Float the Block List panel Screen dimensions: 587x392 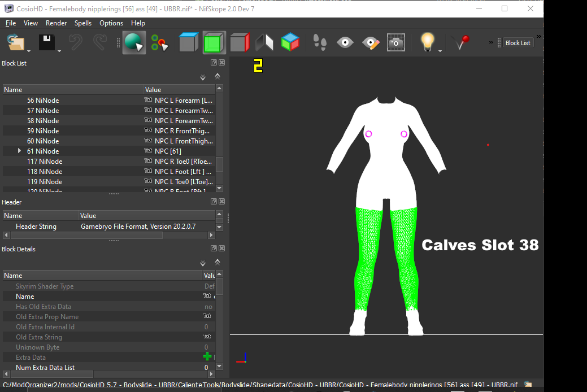pyautogui.click(x=214, y=63)
